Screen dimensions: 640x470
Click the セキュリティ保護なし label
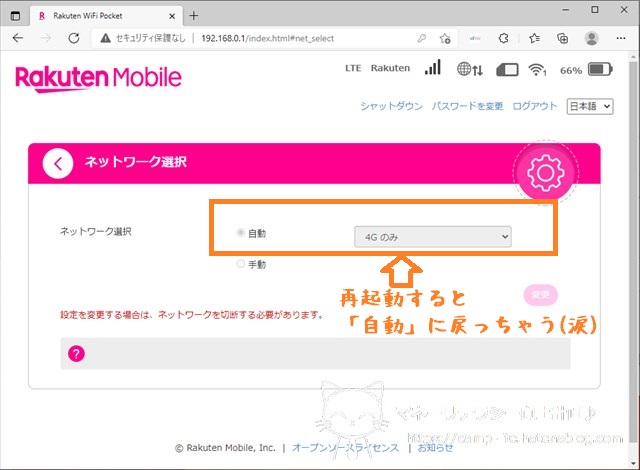[x=150, y=38]
